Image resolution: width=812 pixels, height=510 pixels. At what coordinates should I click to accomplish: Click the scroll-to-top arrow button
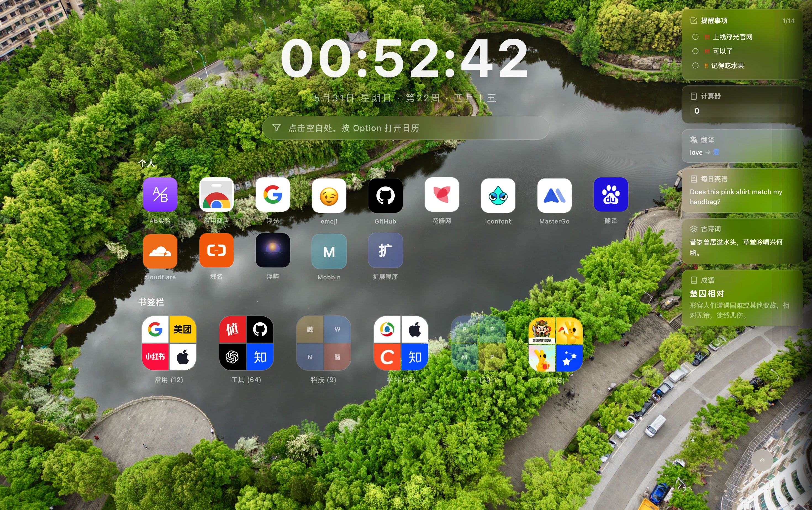pyautogui.click(x=762, y=460)
